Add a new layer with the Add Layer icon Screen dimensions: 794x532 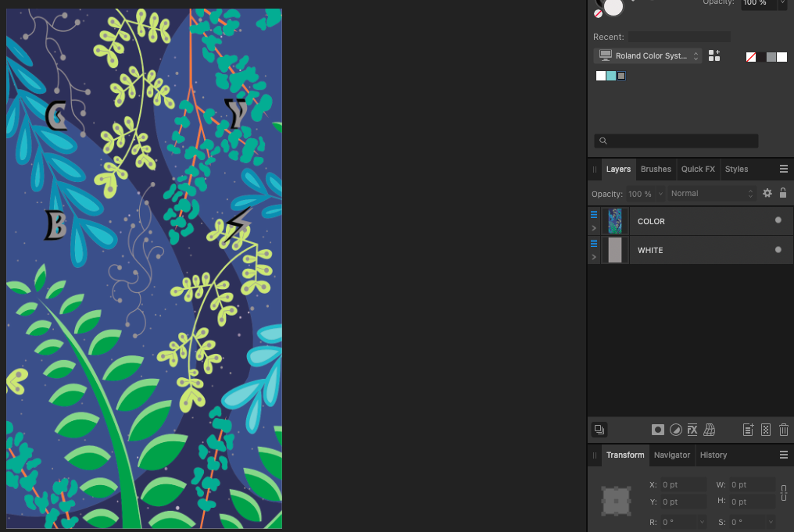[x=749, y=430]
